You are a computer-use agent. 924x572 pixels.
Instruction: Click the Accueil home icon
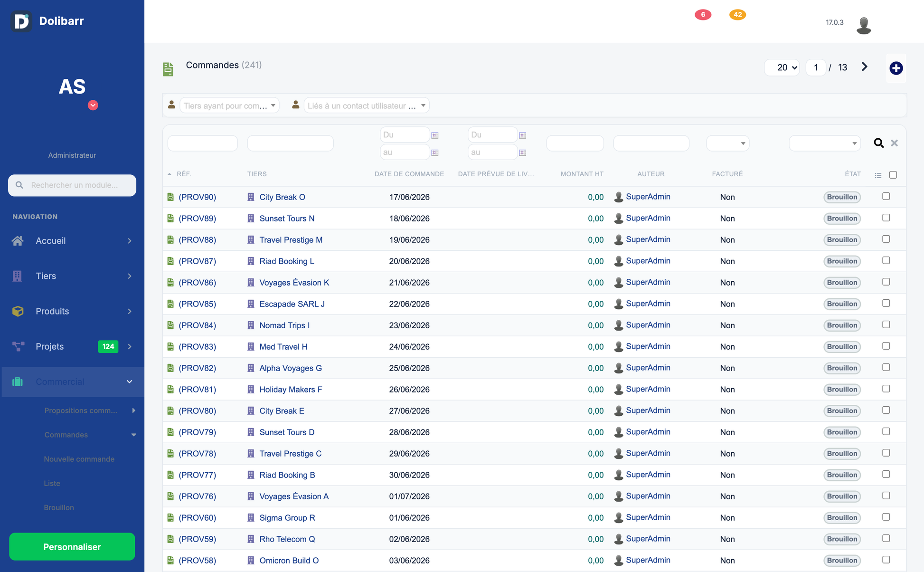point(18,241)
